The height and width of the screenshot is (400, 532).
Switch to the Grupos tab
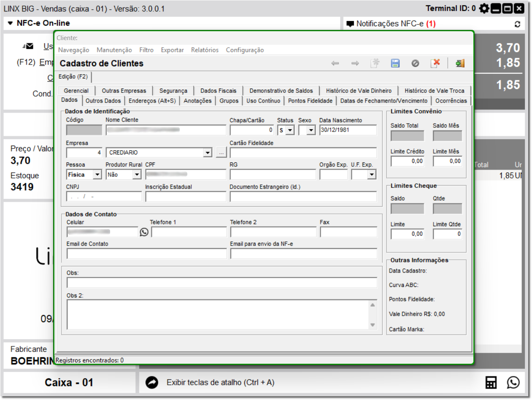pyautogui.click(x=229, y=101)
